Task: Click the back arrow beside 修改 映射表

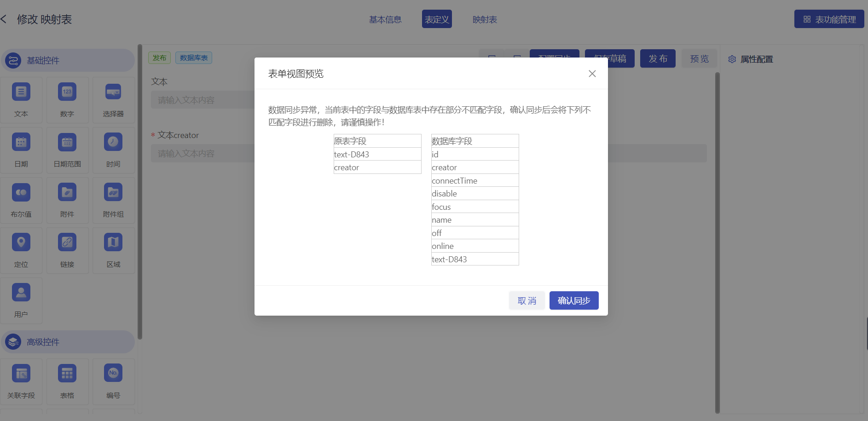Action: click(4, 19)
